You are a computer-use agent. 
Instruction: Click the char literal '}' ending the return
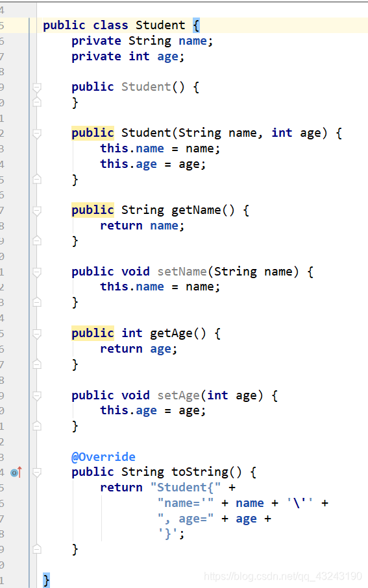click(167, 534)
